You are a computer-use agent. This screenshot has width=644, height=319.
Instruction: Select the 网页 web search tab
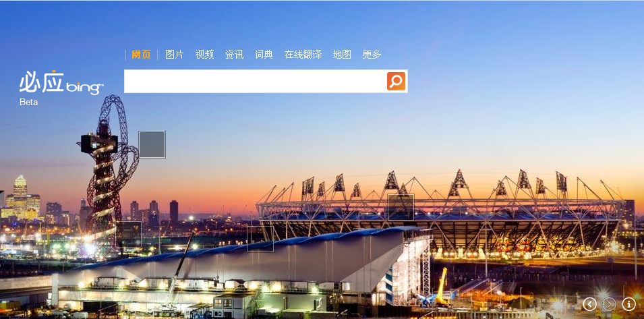142,55
